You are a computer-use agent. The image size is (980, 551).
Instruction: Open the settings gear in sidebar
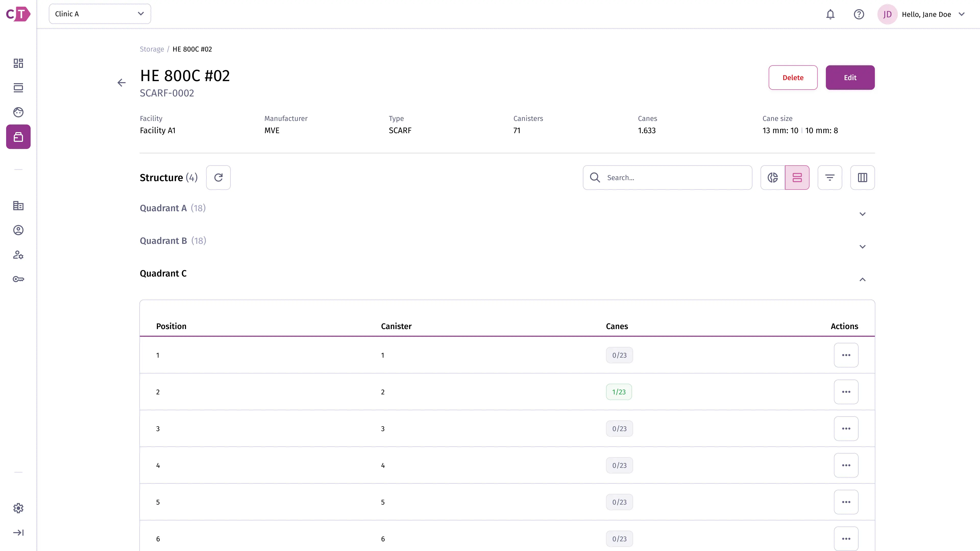tap(18, 508)
